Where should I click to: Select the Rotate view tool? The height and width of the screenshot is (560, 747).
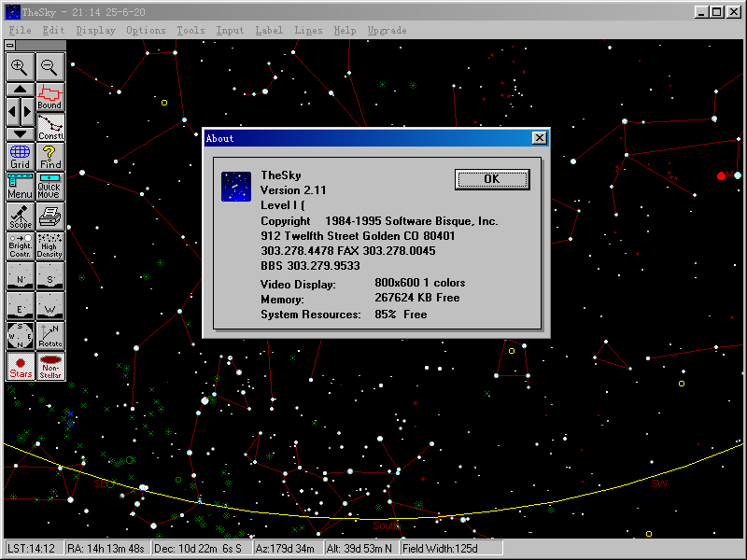pyautogui.click(x=50, y=336)
